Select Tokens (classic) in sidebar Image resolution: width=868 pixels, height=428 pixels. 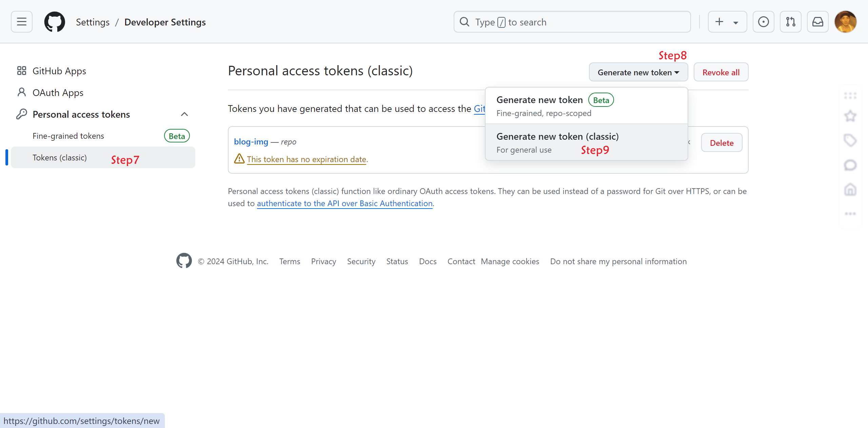click(x=103, y=157)
